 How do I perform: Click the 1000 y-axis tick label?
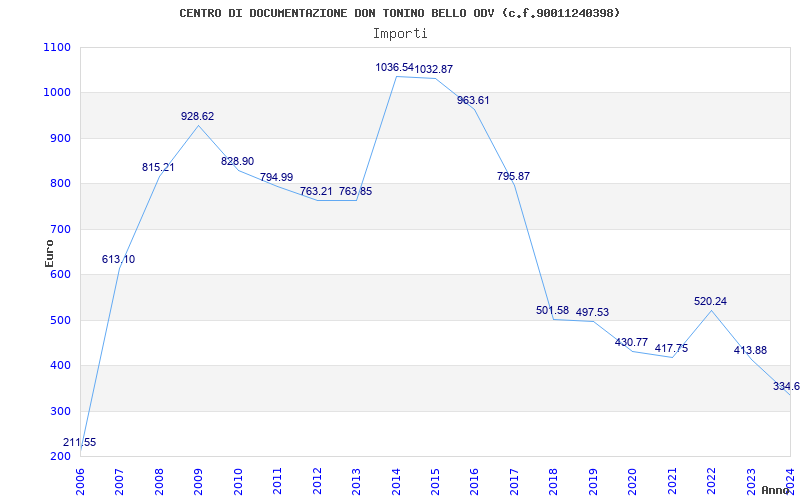[x=57, y=93]
